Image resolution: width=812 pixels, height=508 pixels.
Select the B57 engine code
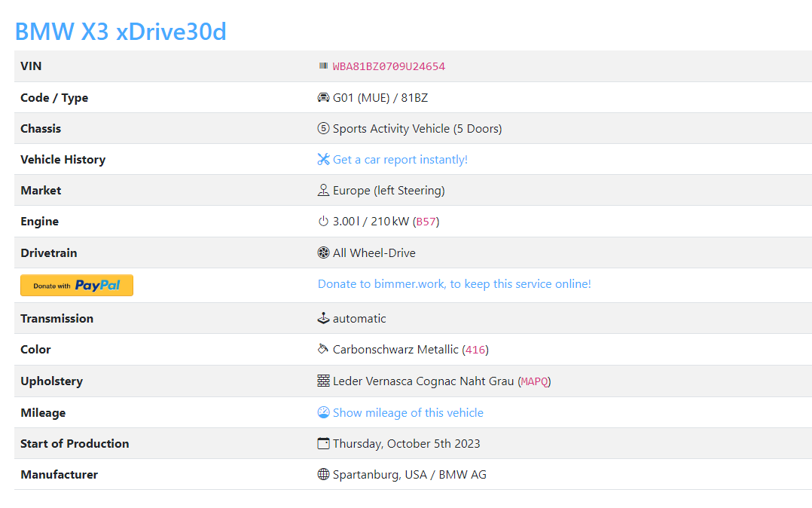(x=426, y=222)
